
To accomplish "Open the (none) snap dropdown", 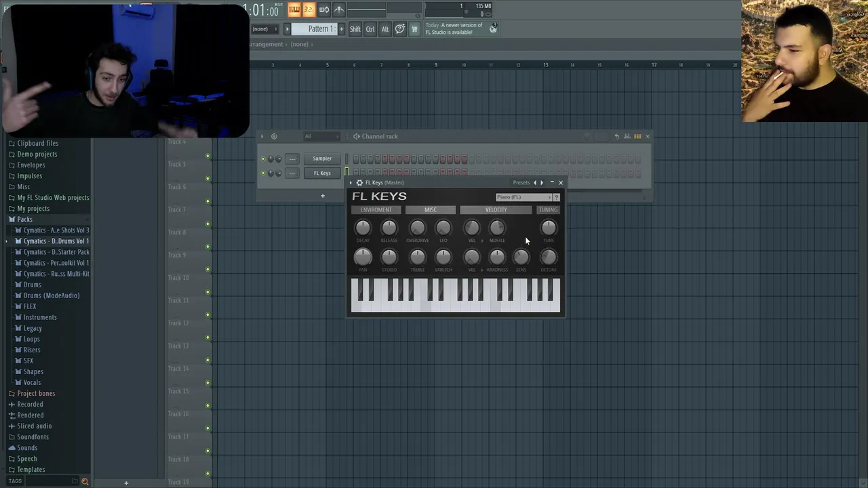I will (264, 29).
